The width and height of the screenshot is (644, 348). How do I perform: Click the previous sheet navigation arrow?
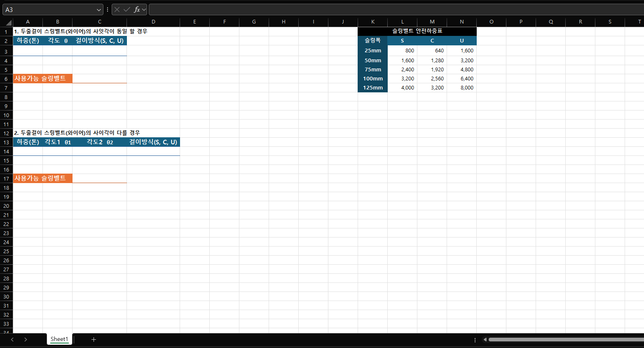point(12,339)
